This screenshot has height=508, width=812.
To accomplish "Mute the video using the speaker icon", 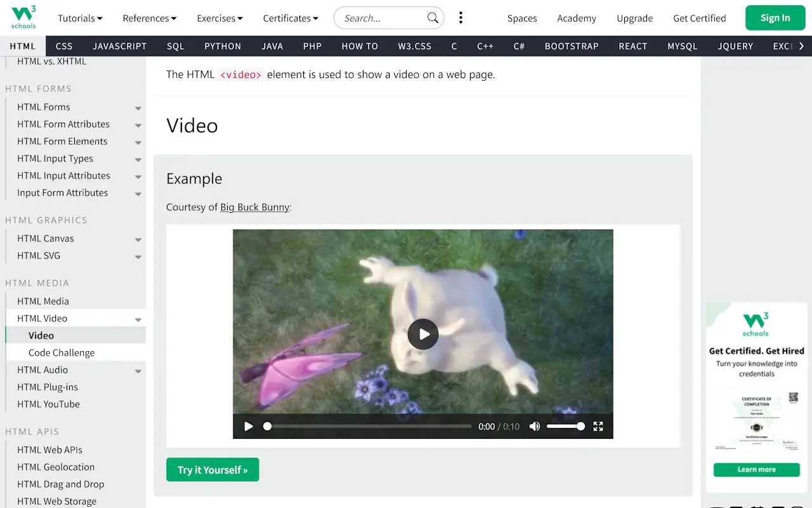I will click(x=535, y=427).
